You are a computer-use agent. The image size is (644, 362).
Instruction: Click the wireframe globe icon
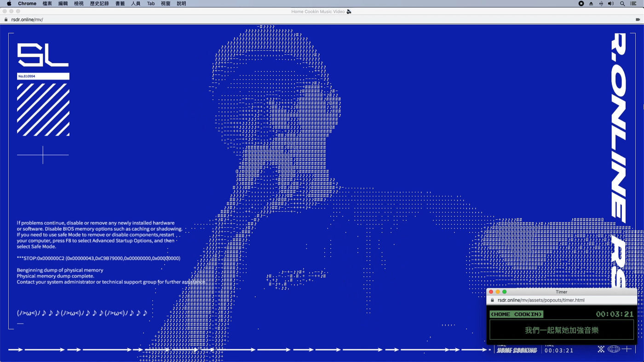(x=614, y=349)
